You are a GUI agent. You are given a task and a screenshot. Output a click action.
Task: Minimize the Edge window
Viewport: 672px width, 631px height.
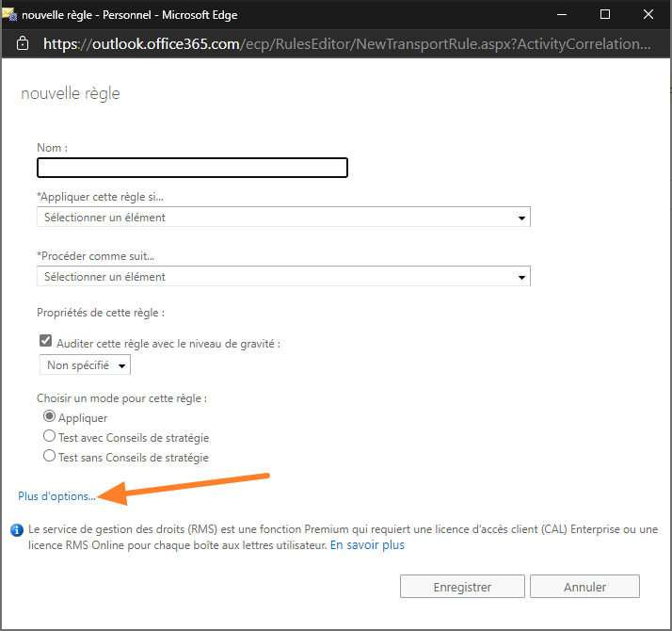(562, 15)
